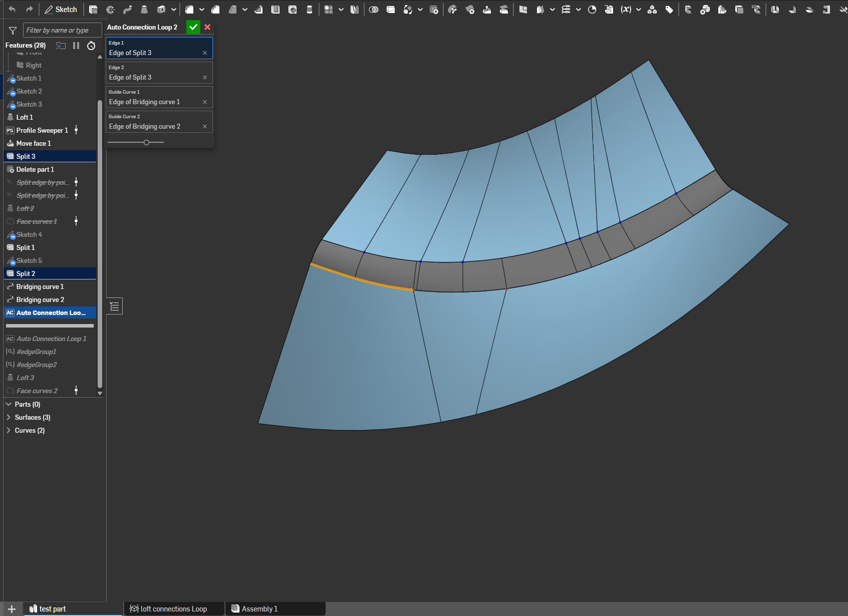Image resolution: width=848 pixels, height=616 pixels.
Task: Remove the Edge 2 selection with its X
Action: (x=204, y=78)
